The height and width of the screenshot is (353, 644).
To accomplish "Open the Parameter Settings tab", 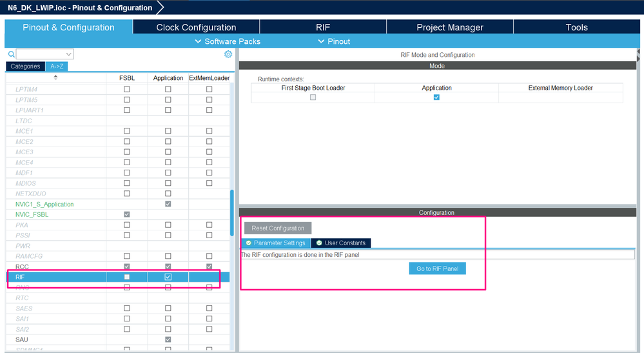I will coord(276,243).
